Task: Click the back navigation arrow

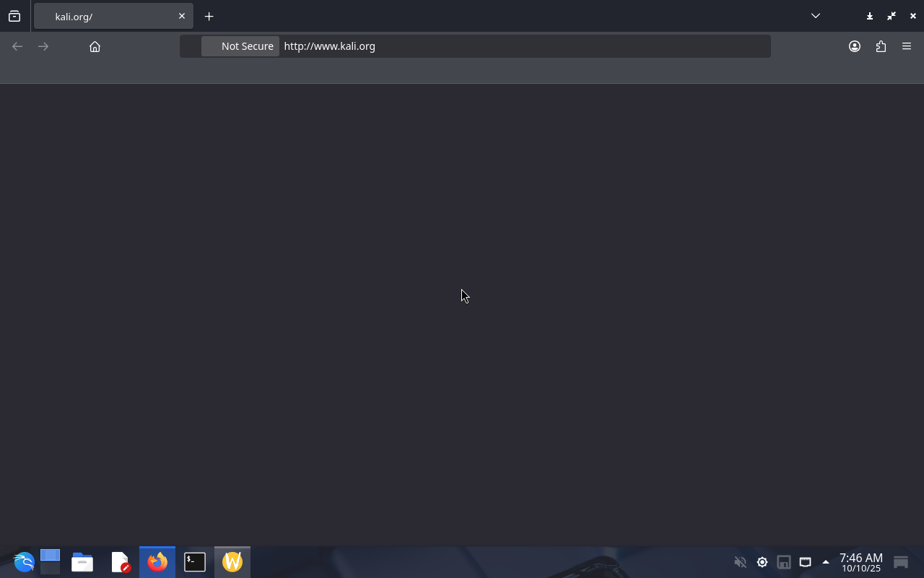Action: tap(17, 46)
